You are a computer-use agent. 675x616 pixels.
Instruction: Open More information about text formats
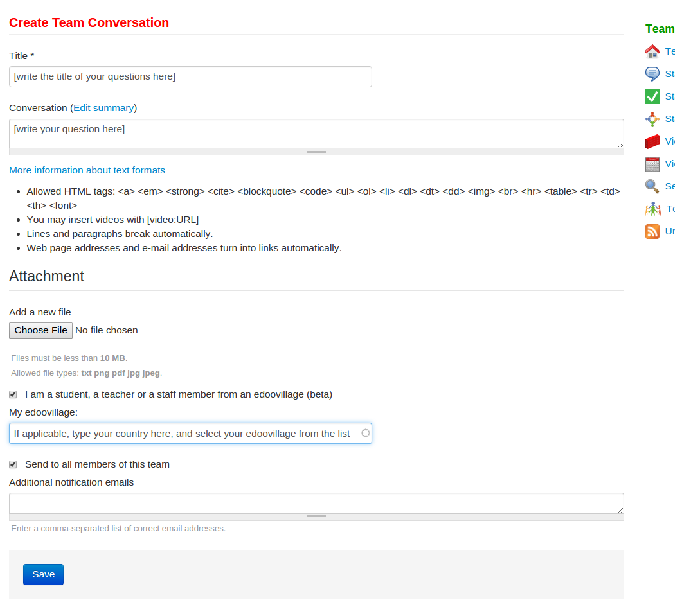[87, 170]
